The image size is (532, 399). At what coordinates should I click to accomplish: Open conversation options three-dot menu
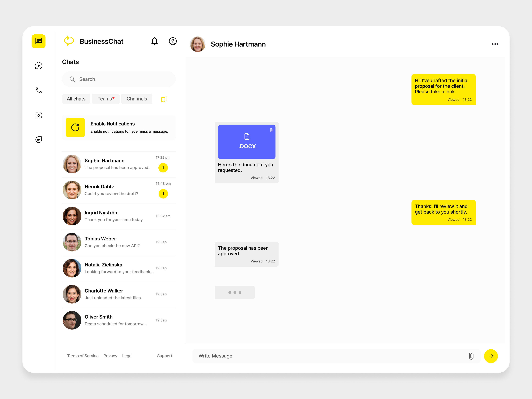(x=495, y=44)
